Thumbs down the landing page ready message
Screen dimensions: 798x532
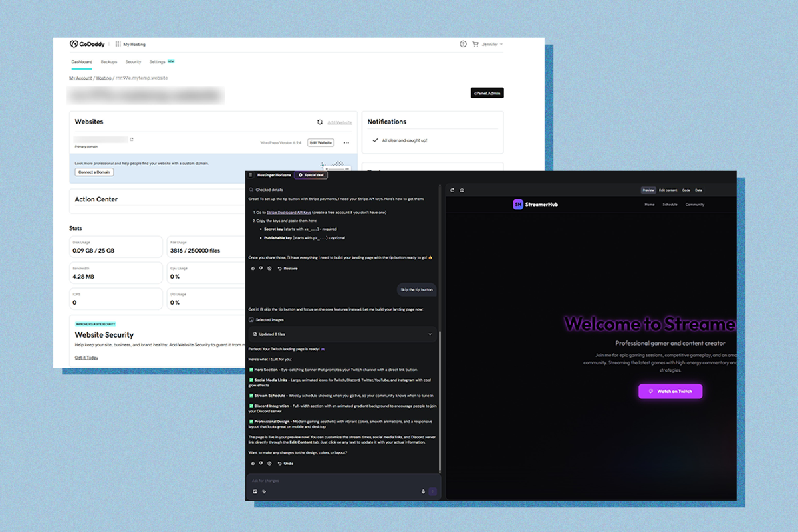[x=261, y=463]
